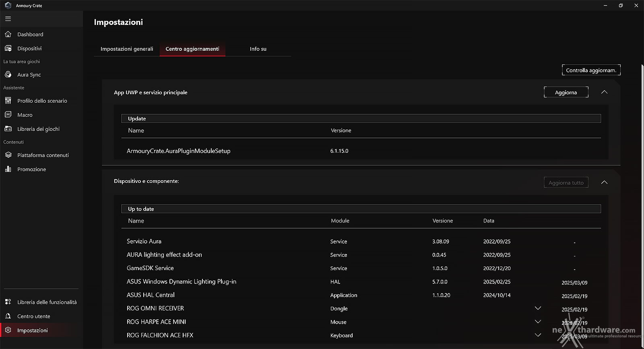Click Application module for ASUS HAL Central
Viewport: 644px width, 349px height.
344,295
